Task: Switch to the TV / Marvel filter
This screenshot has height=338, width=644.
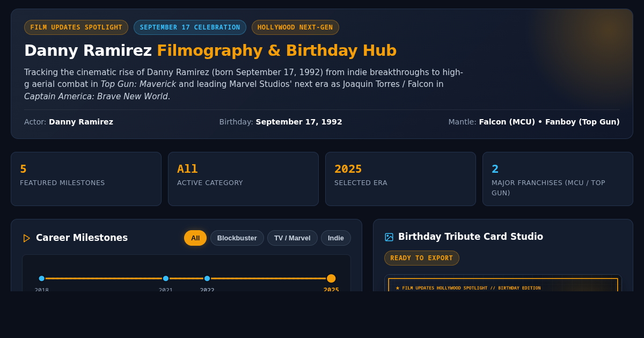Action: pos(292,238)
